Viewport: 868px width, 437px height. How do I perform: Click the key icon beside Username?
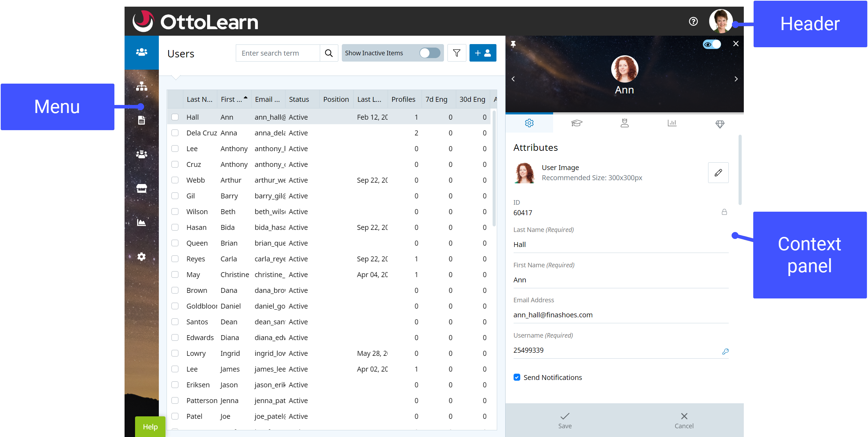pos(725,351)
